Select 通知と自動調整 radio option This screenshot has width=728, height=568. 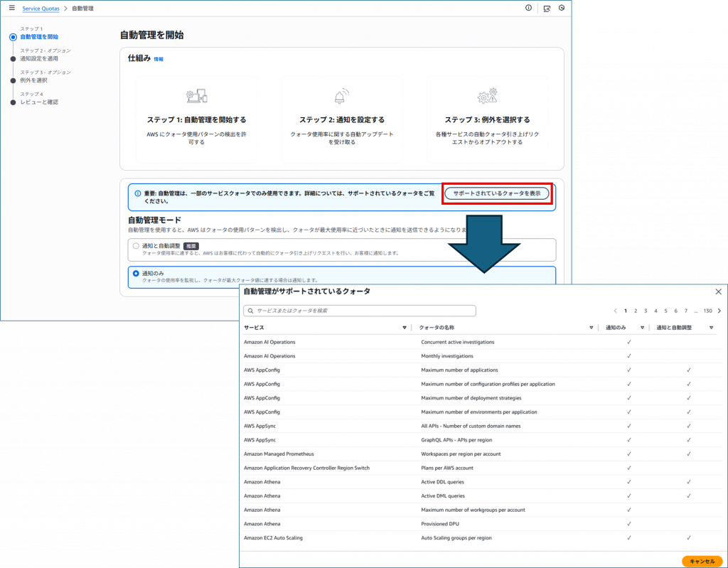point(136,246)
